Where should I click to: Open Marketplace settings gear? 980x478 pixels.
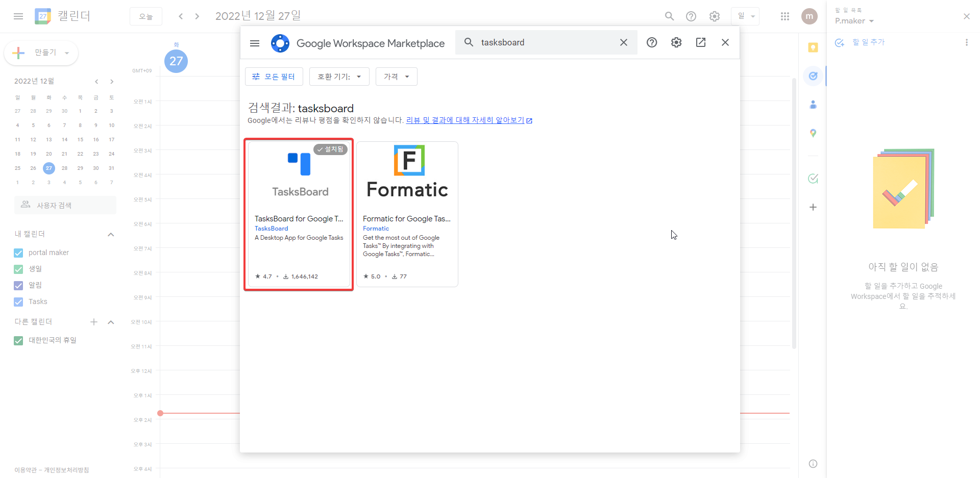coord(676,42)
